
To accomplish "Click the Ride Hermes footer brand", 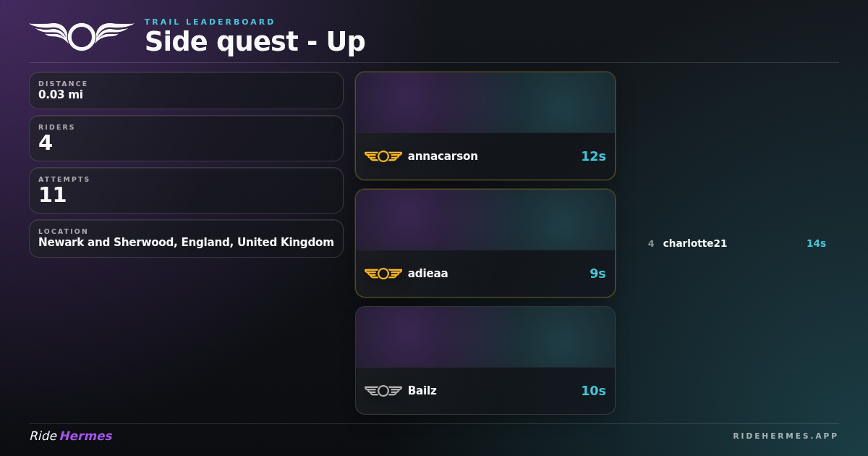I will click(x=71, y=436).
